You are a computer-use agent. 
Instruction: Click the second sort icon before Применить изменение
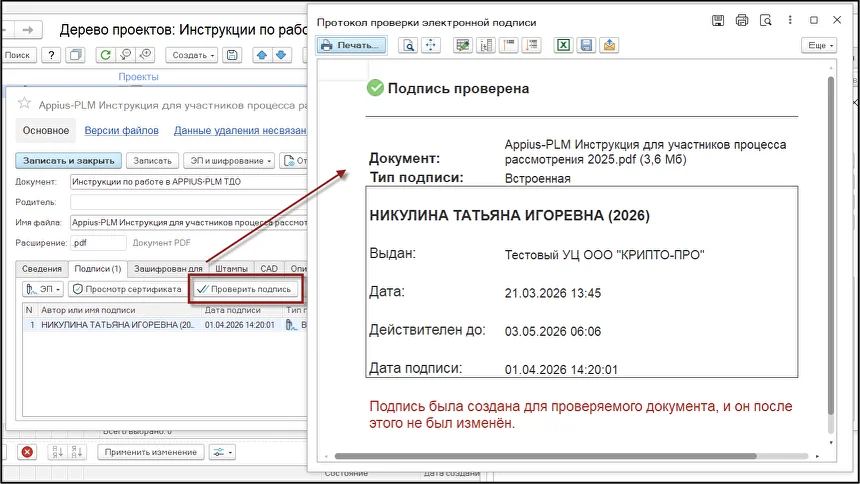[77, 452]
